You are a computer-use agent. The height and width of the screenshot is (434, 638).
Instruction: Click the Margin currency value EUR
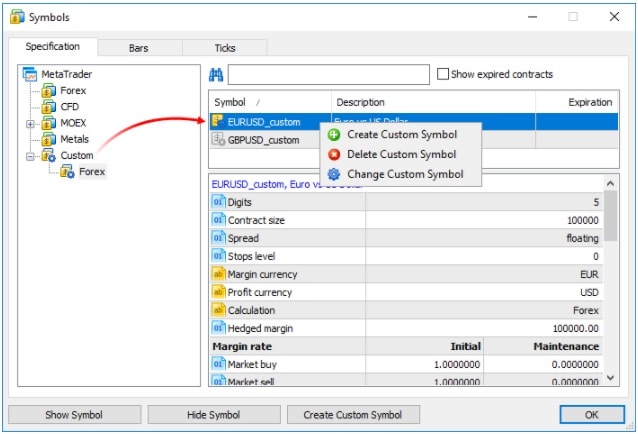point(590,275)
